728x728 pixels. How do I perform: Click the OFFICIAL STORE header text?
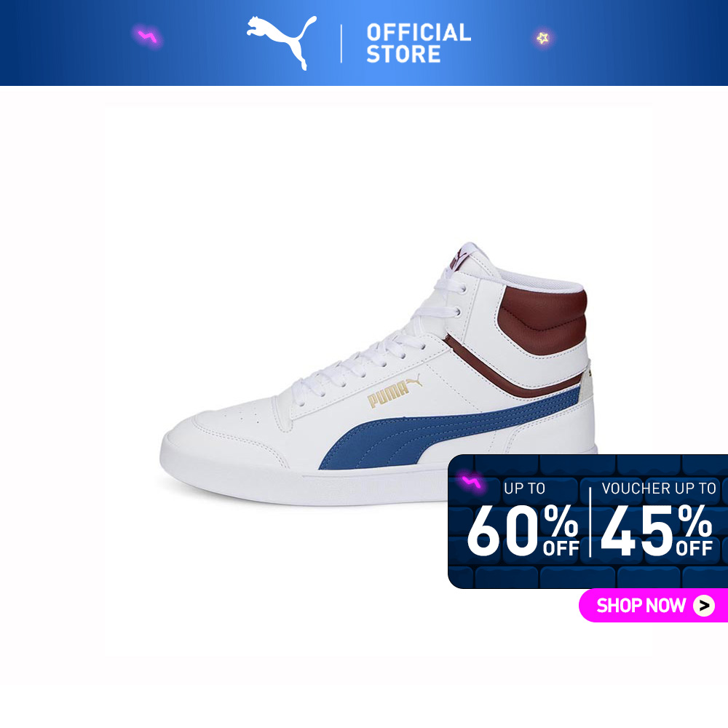(419, 43)
